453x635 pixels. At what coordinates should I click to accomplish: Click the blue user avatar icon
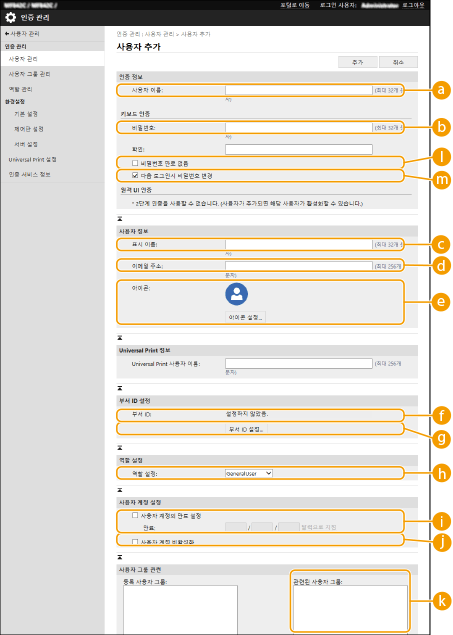click(236, 294)
